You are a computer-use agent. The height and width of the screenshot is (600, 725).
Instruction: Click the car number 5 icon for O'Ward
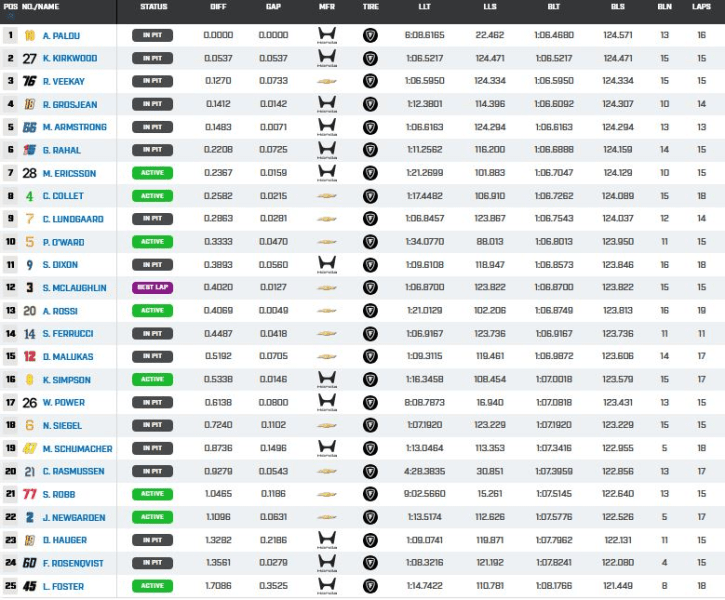tap(30, 242)
